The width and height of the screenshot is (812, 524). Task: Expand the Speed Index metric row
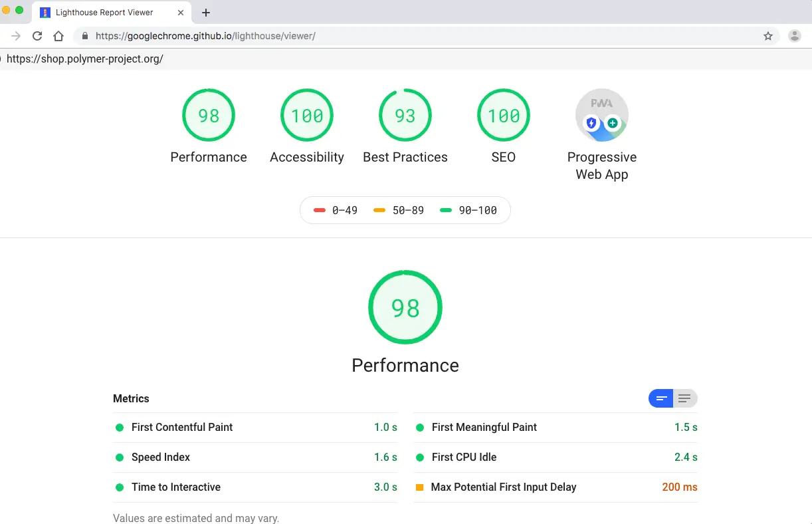tap(161, 458)
